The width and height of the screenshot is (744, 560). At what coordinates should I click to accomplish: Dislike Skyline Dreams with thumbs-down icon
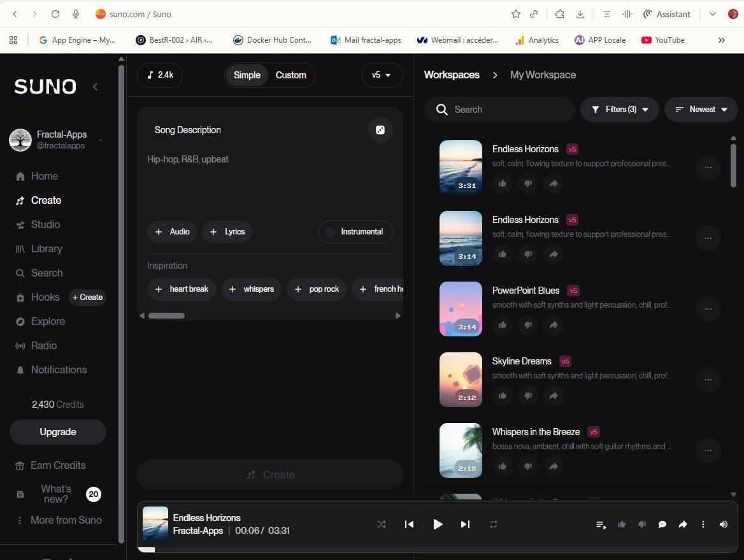528,396
